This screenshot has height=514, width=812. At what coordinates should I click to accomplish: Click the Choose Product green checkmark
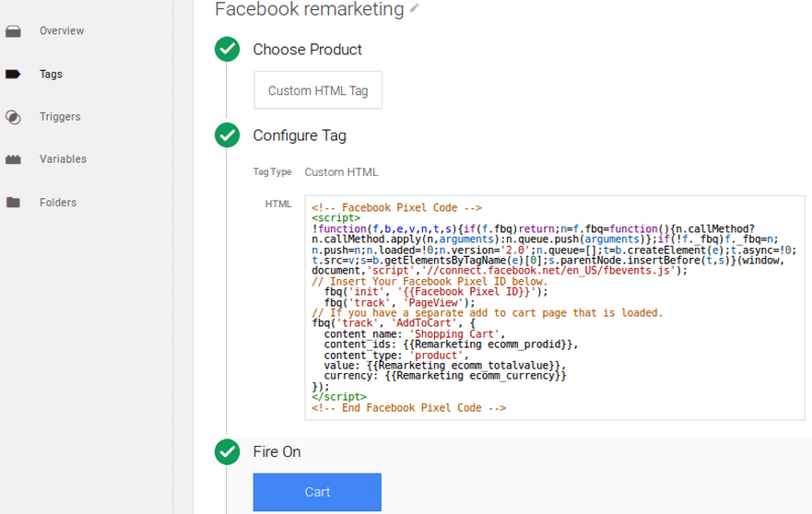pos(228,49)
